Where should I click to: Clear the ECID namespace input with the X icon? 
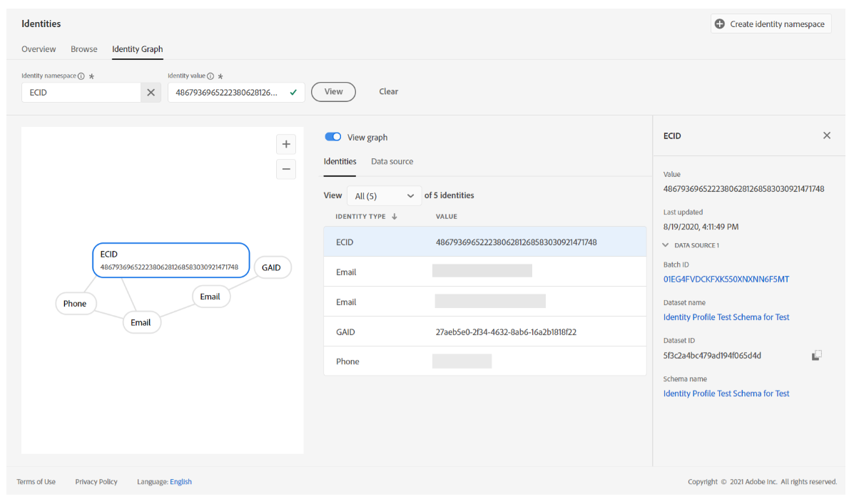tap(151, 92)
